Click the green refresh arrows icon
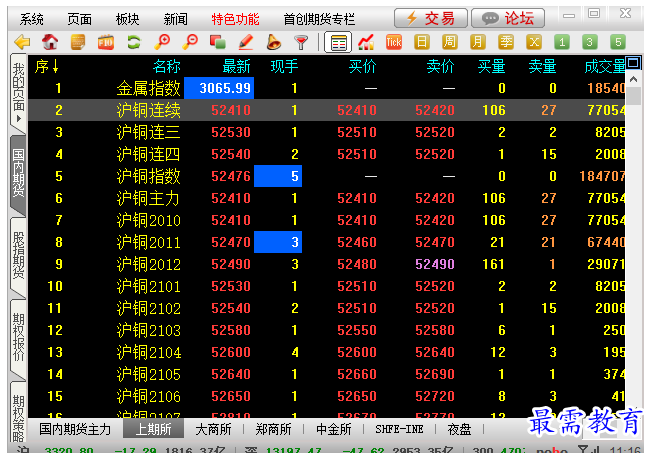This screenshot has height=453, width=651. (x=134, y=42)
